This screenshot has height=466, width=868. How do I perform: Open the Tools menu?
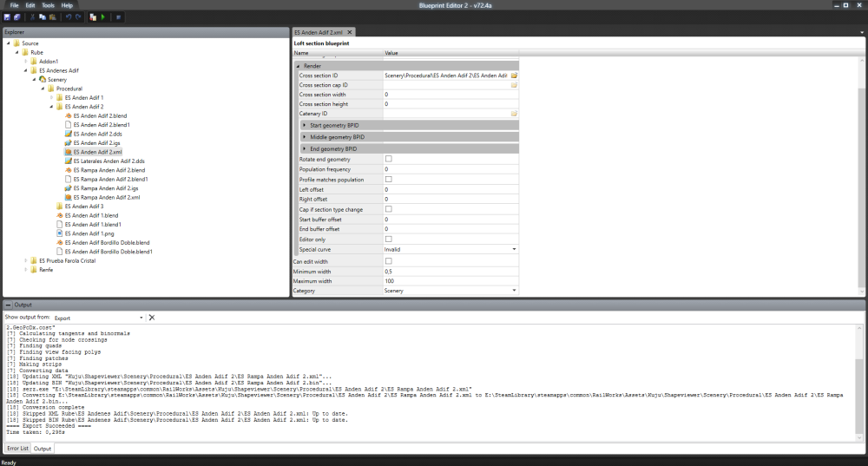(x=47, y=5)
